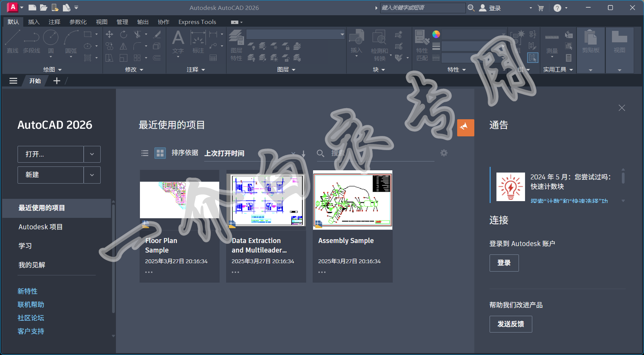Click the color wheel object color swatch
The image size is (644, 355).
436,34
